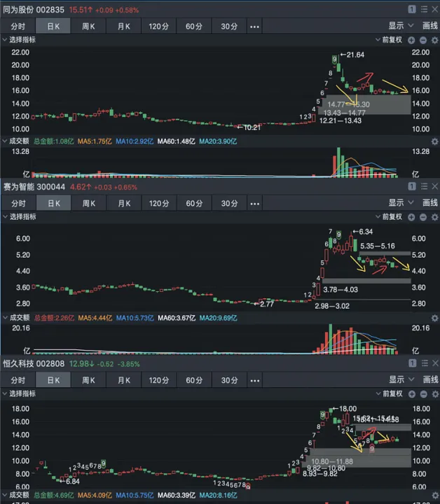Switch 赛为智能 chart to 分时 tab

pos(18,204)
